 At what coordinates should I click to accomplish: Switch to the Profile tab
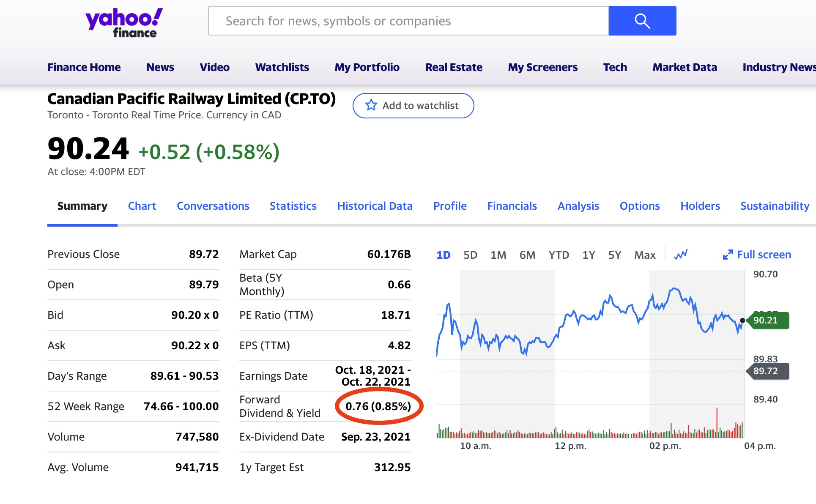(x=450, y=206)
